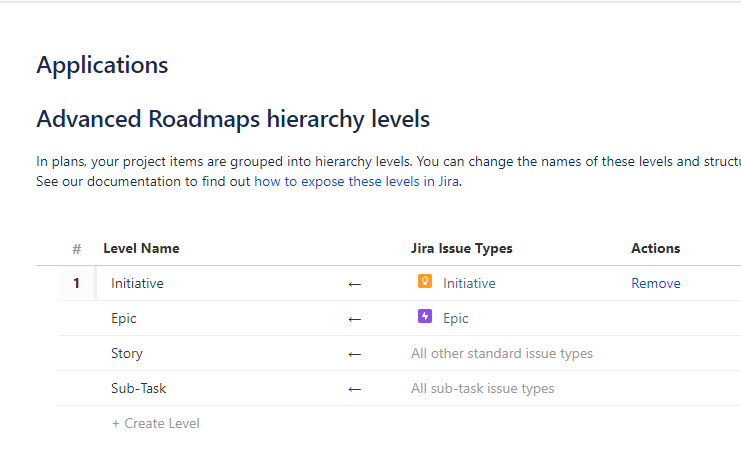
Task: Click the arrow in the Epic row
Action: click(354, 319)
